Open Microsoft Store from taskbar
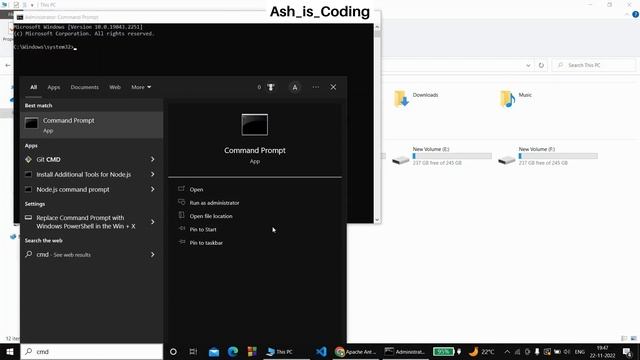 click(x=252, y=351)
